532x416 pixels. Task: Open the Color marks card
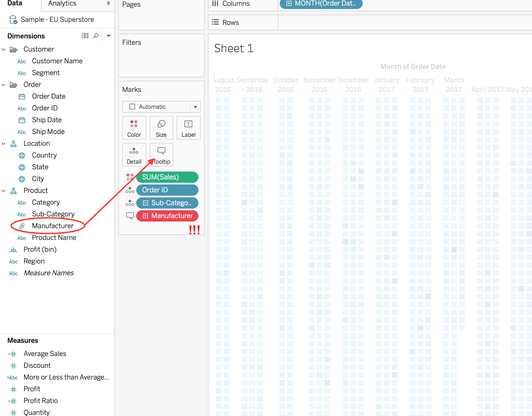pos(134,128)
